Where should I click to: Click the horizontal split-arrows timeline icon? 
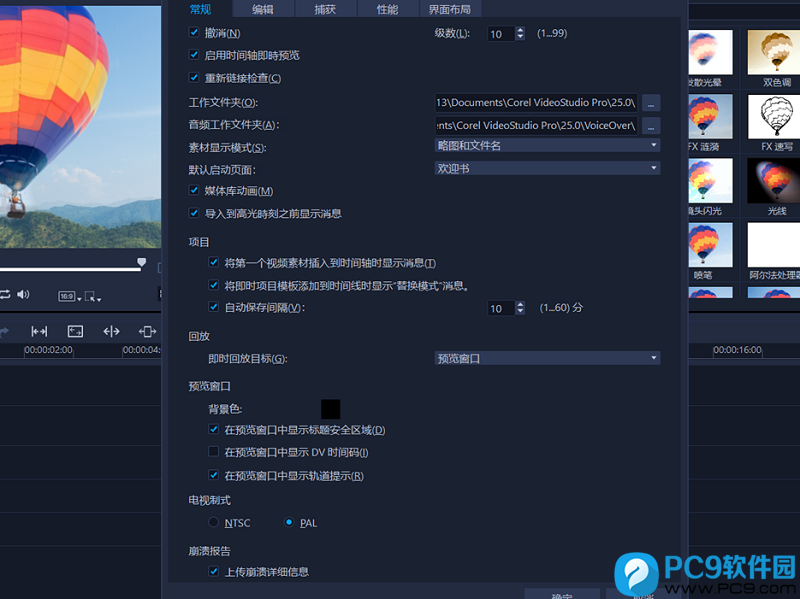pos(111,332)
